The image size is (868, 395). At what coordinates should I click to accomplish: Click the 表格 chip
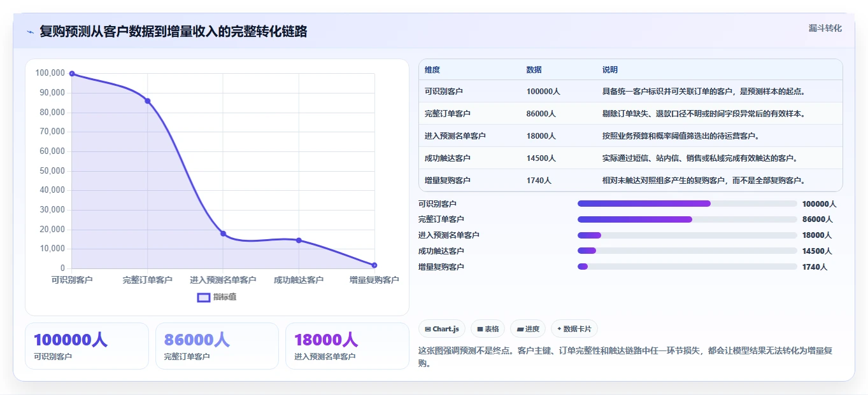coord(488,329)
